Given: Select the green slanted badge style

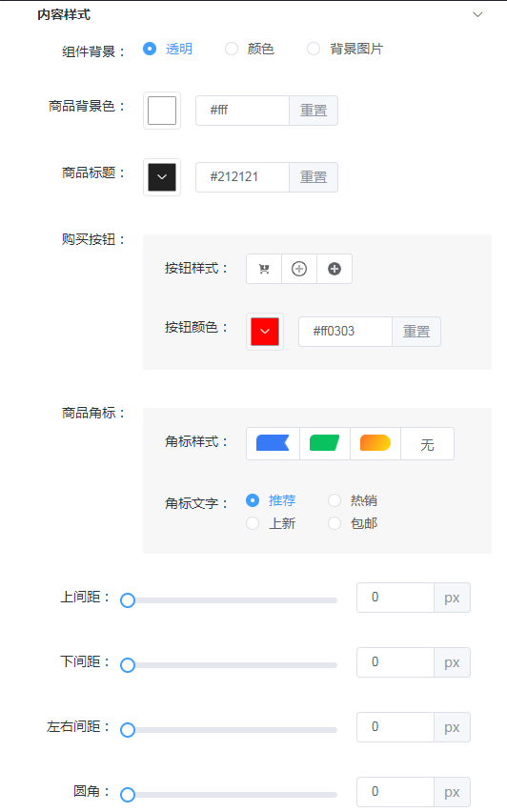Looking at the screenshot, I should 325,443.
